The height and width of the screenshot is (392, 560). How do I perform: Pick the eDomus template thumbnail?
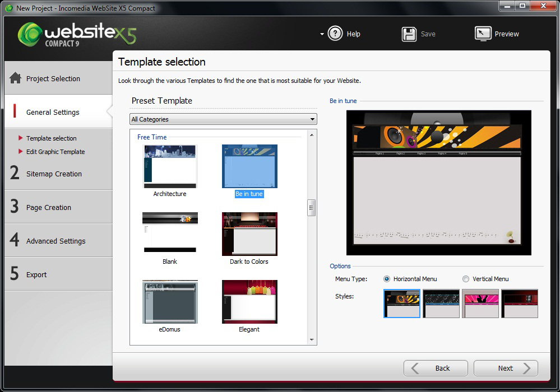tap(170, 302)
